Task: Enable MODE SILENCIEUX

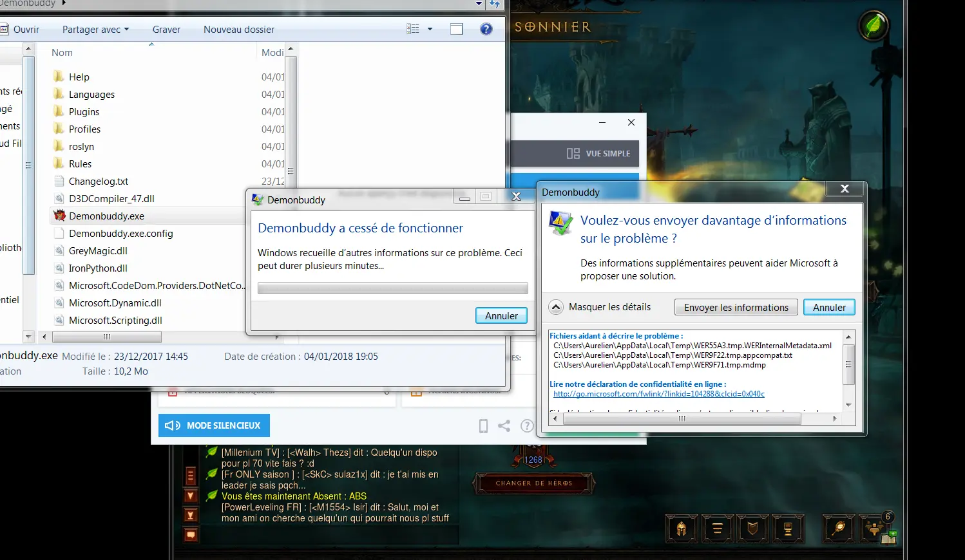Action: (x=213, y=425)
